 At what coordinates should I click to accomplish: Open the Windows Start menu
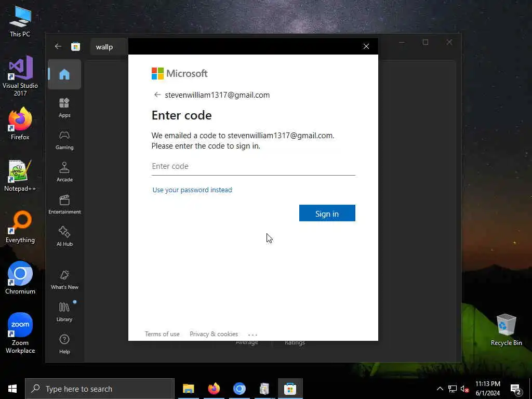(x=12, y=389)
